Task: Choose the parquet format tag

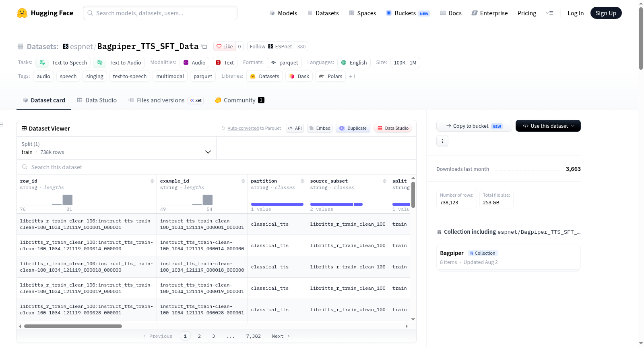Action: pyautogui.click(x=285, y=62)
